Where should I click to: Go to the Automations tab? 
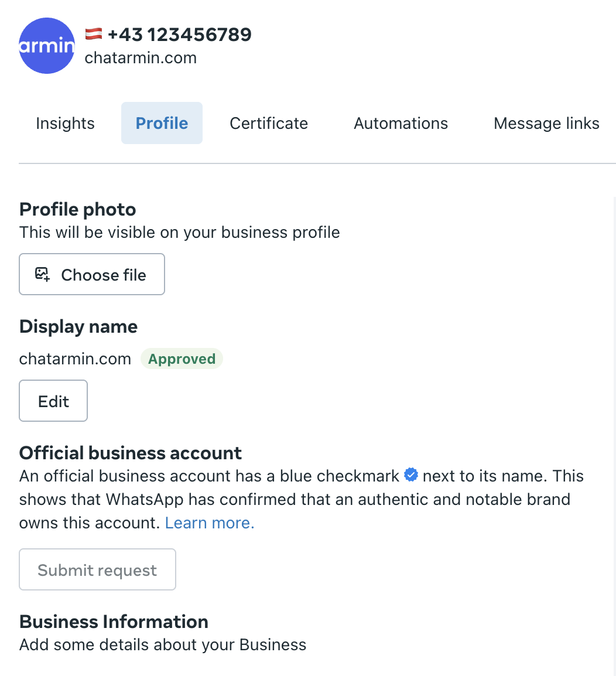(x=401, y=123)
